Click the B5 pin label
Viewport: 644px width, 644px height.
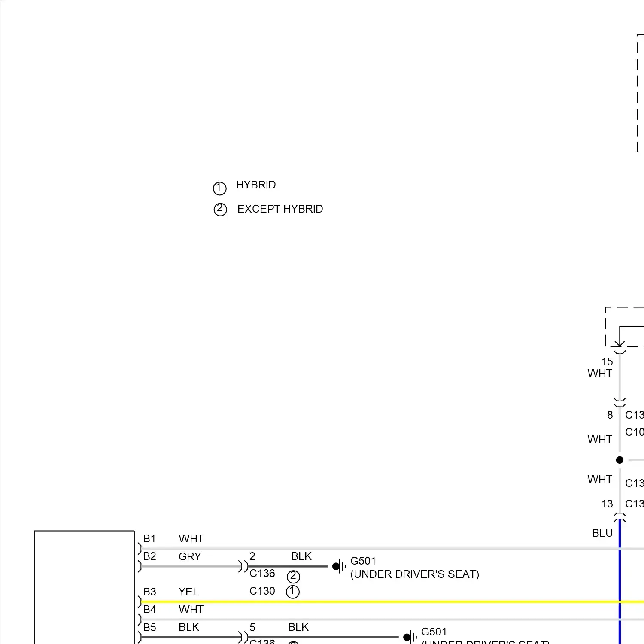pos(149,627)
